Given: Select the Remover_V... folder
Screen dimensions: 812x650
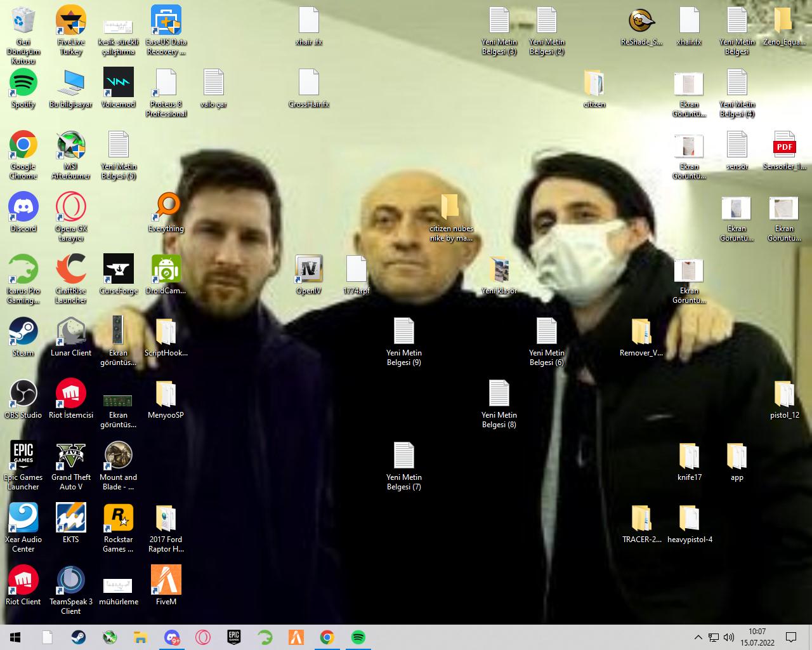Looking at the screenshot, I should (x=642, y=336).
